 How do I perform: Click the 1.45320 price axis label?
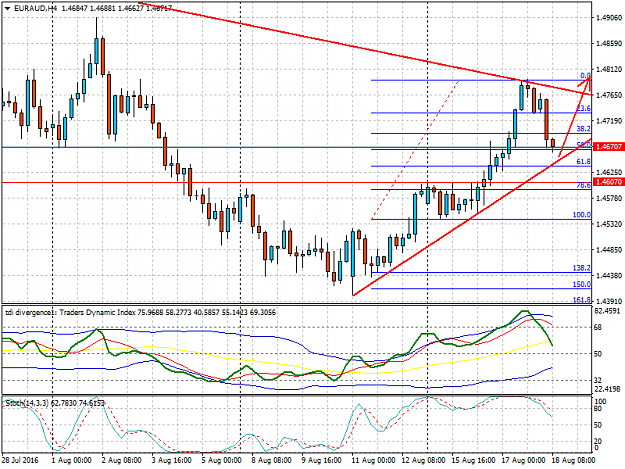[609, 224]
